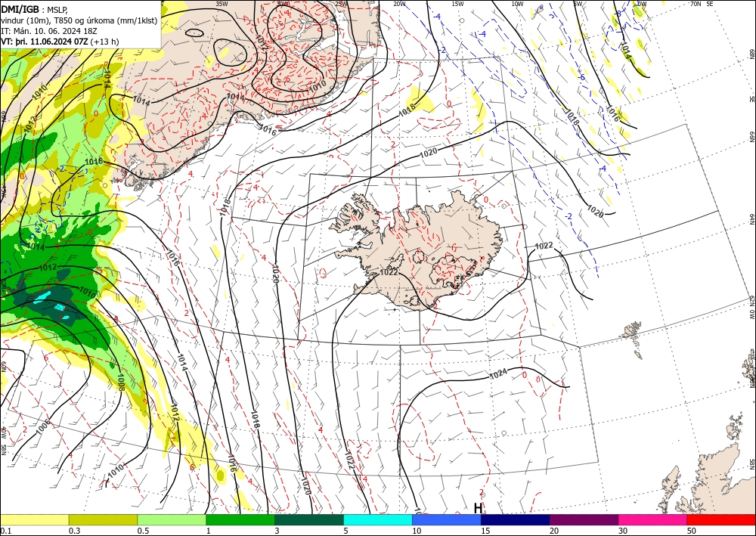Select the medium green 1 mm legend swatch

(240, 519)
